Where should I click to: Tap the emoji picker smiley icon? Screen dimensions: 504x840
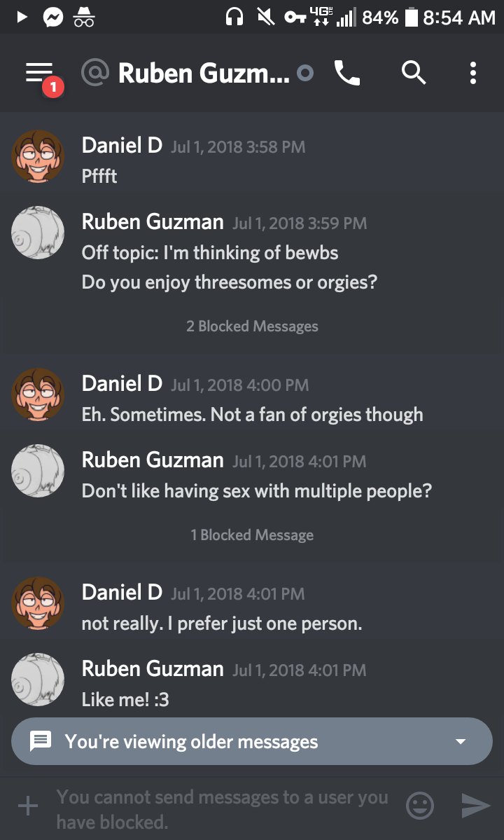[420, 806]
